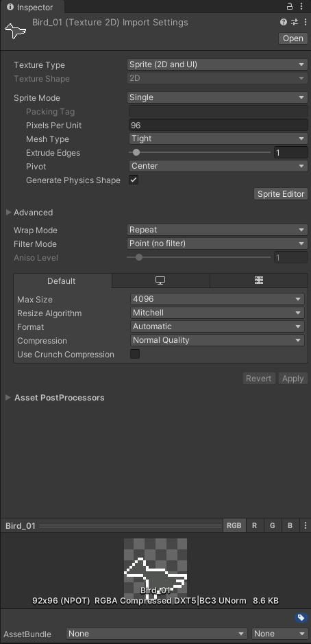Click the Sprite Editor button

tap(281, 194)
